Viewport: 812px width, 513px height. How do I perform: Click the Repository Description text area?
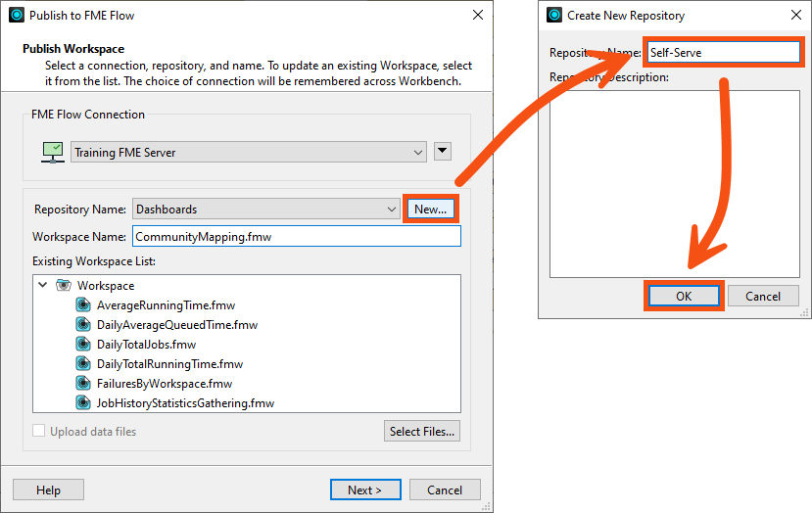[x=675, y=184]
